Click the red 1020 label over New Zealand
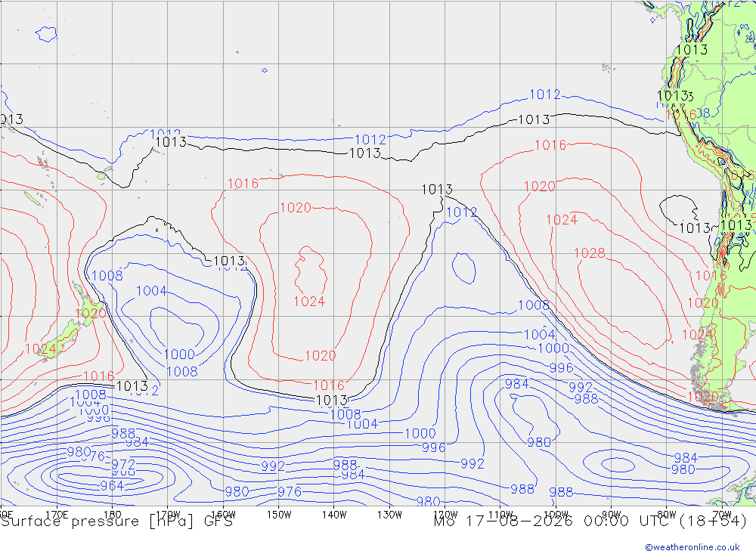This screenshot has width=756, height=554. [90, 314]
